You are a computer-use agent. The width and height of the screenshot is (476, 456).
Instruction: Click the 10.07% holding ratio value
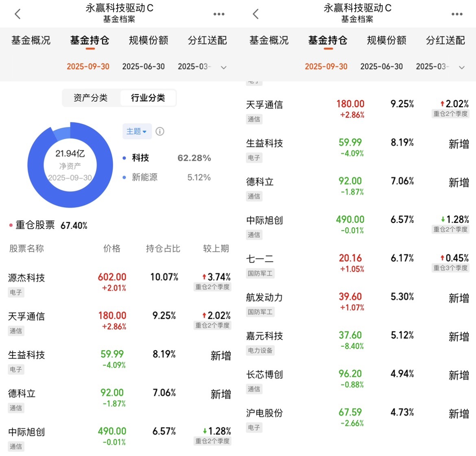click(x=164, y=277)
